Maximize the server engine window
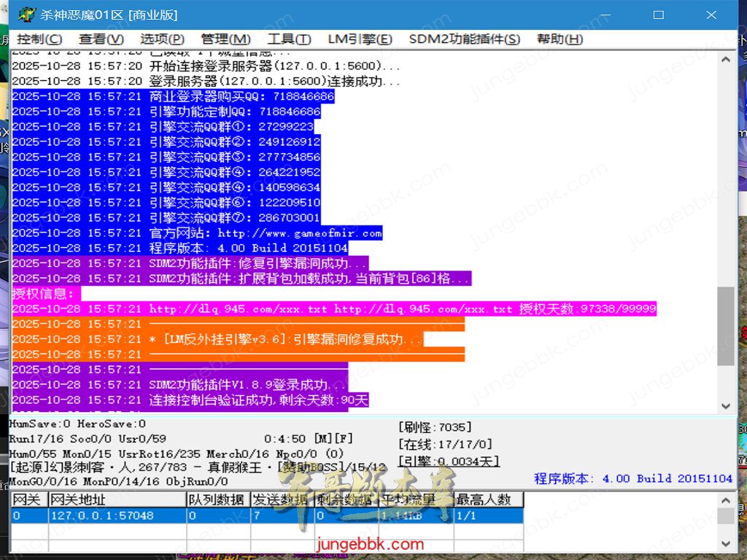747x560 pixels. point(658,15)
